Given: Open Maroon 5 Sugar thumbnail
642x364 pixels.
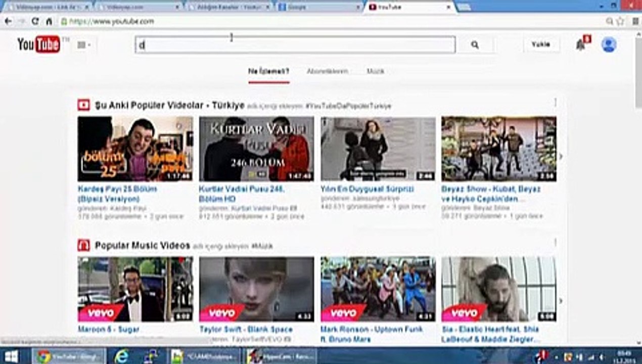Looking at the screenshot, I should click(135, 289).
